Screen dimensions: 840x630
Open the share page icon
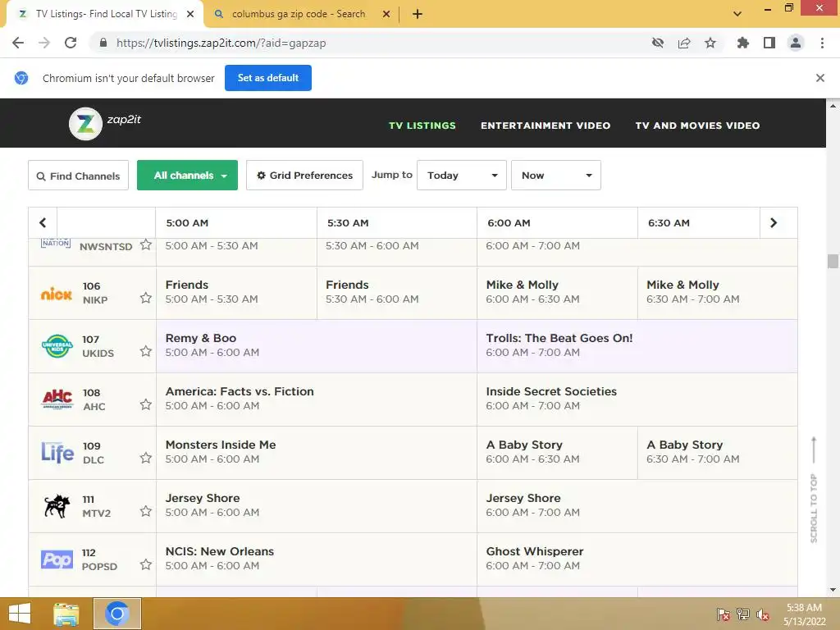pyautogui.click(x=684, y=43)
